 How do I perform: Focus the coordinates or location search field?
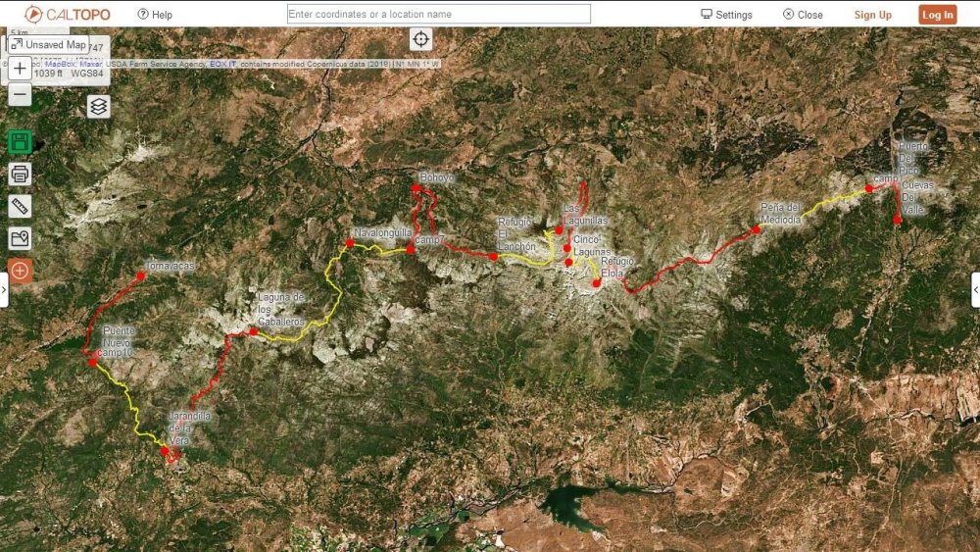[438, 14]
